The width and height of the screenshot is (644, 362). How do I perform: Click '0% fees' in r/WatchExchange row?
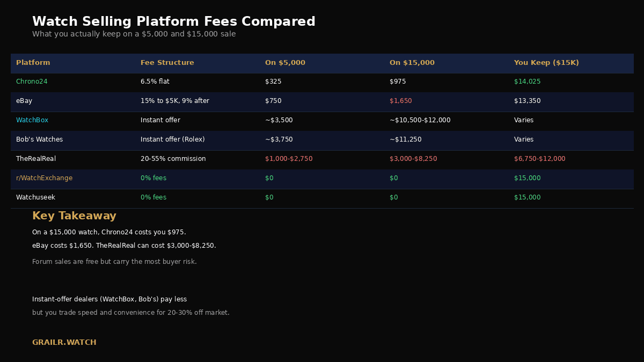pos(153,178)
